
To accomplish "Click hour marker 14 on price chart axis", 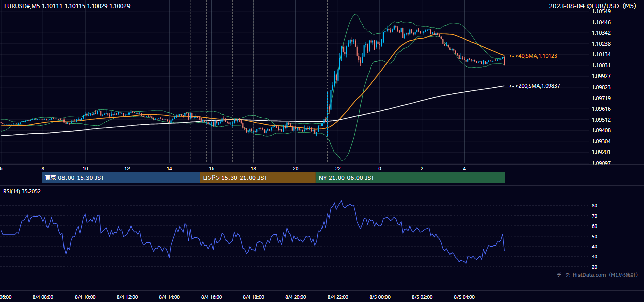I will [169, 168].
